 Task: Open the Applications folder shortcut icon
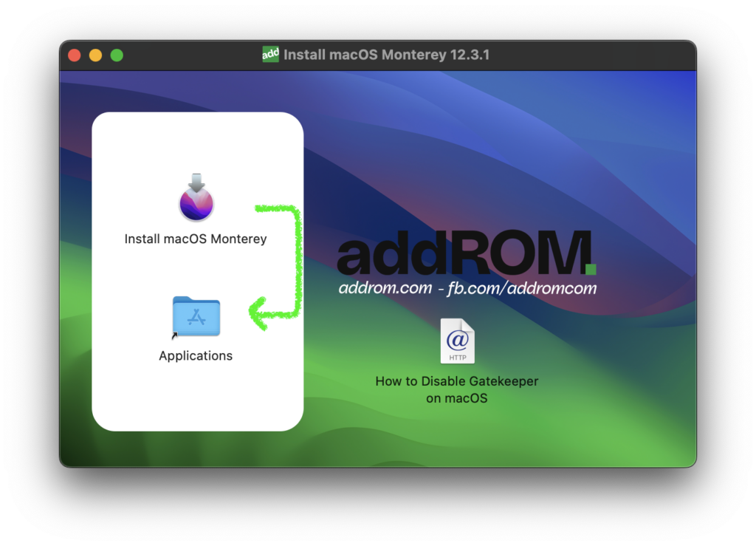(196, 316)
